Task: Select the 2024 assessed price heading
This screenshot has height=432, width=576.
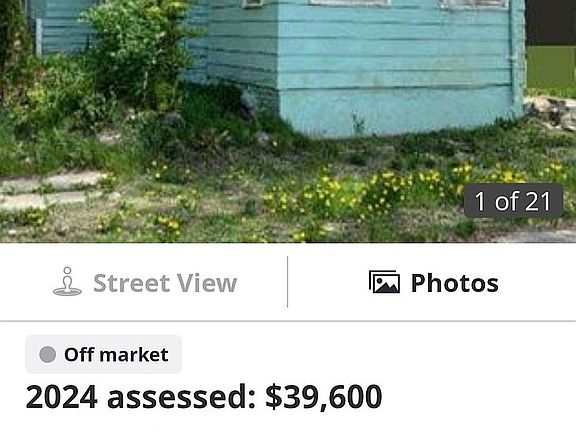Action: 204,397
